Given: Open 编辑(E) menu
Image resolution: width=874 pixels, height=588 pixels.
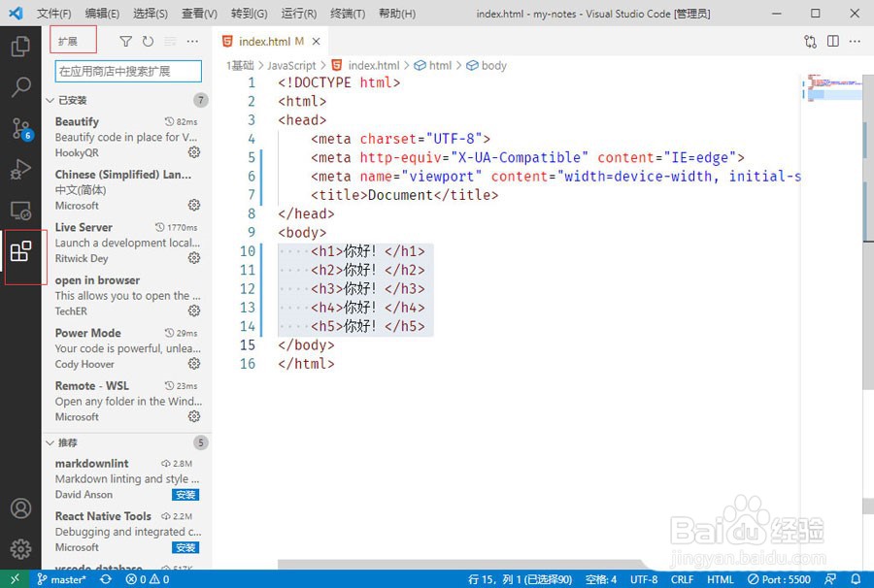Looking at the screenshot, I should [x=103, y=14].
